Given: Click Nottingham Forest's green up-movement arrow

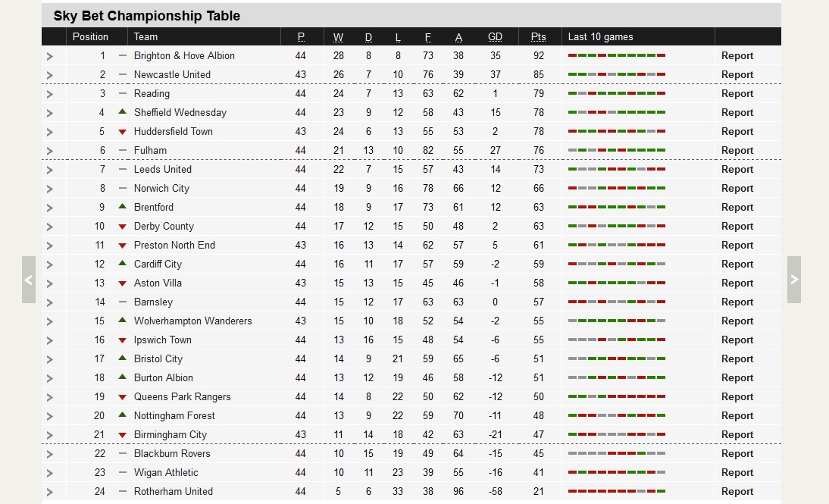Looking at the screenshot, I should pyautogui.click(x=122, y=415).
